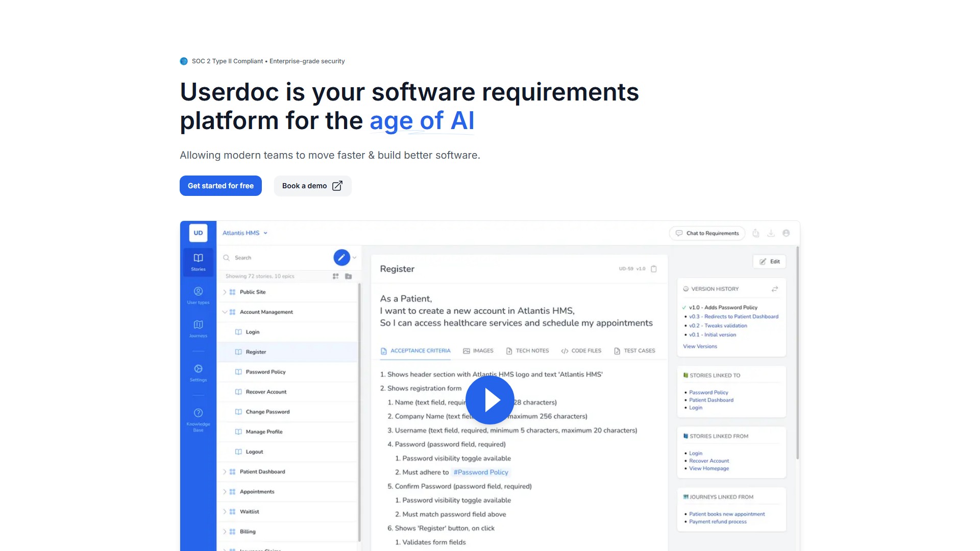Open the View Versions link
The width and height of the screenshot is (980, 551).
click(x=700, y=346)
